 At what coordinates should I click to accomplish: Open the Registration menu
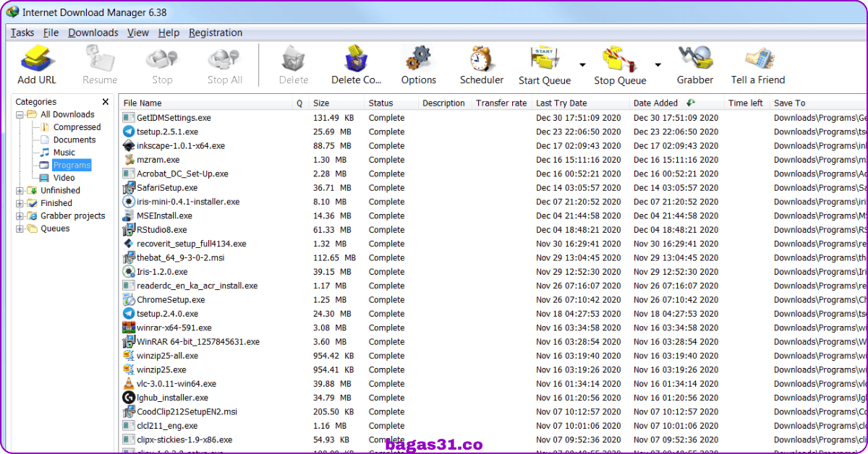pos(216,33)
